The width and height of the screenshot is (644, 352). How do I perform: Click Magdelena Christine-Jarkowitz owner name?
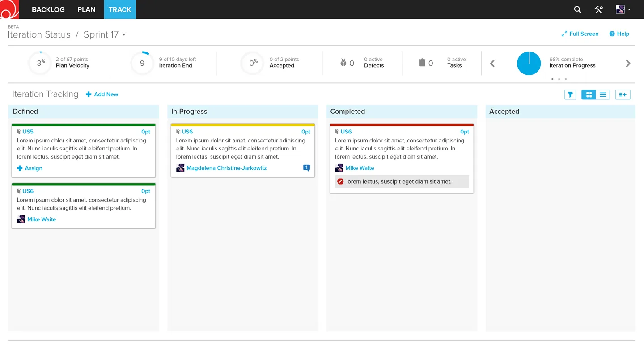coord(226,168)
